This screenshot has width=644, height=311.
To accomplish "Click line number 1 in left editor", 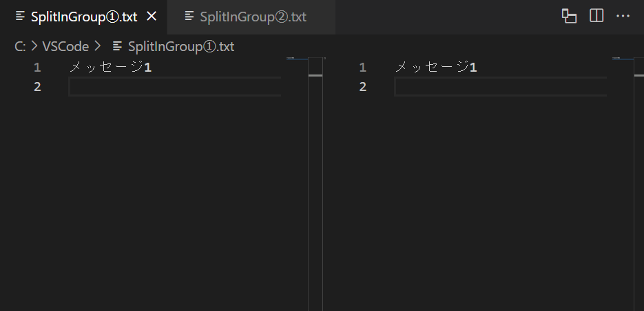I will pos(37,68).
